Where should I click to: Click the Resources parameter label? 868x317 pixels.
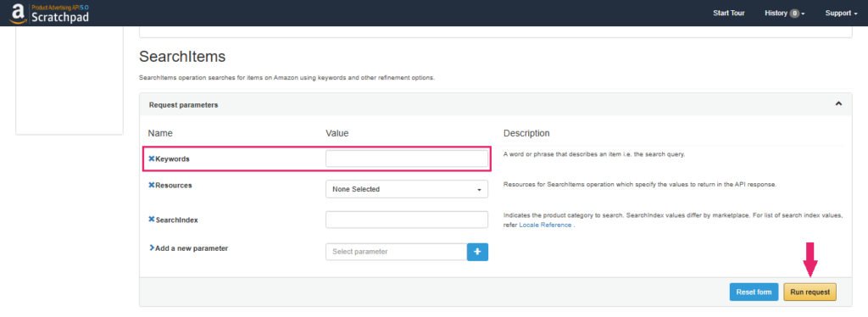(x=173, y=186)
